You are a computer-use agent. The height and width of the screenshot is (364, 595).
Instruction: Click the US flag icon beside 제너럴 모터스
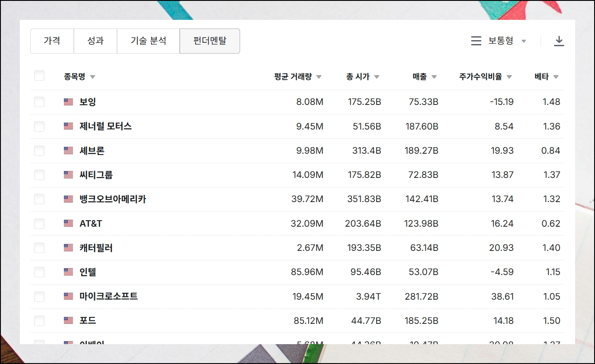68,126
